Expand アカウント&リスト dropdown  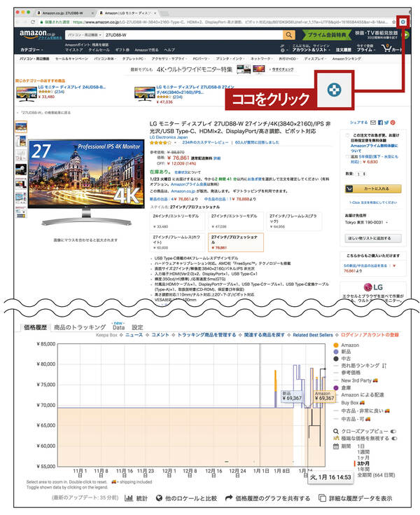point(311,50)
